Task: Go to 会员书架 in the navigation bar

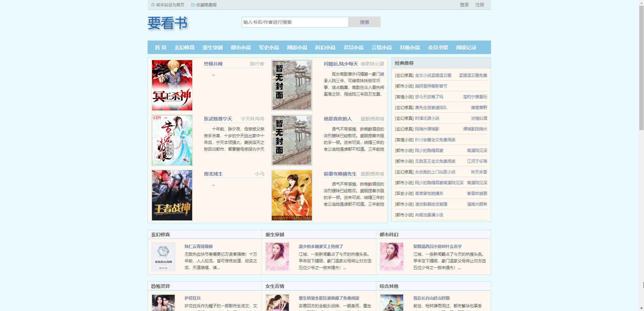Action: click(x=438, y=48)
